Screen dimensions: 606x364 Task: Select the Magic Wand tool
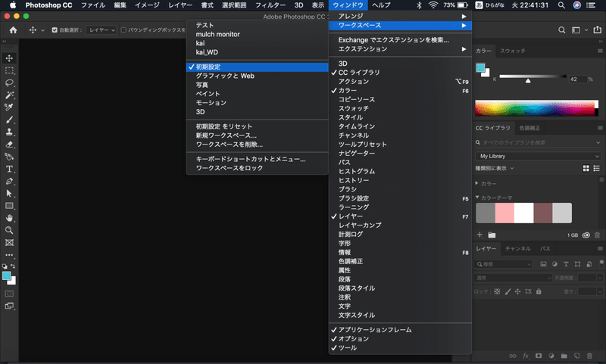point(9,95)
